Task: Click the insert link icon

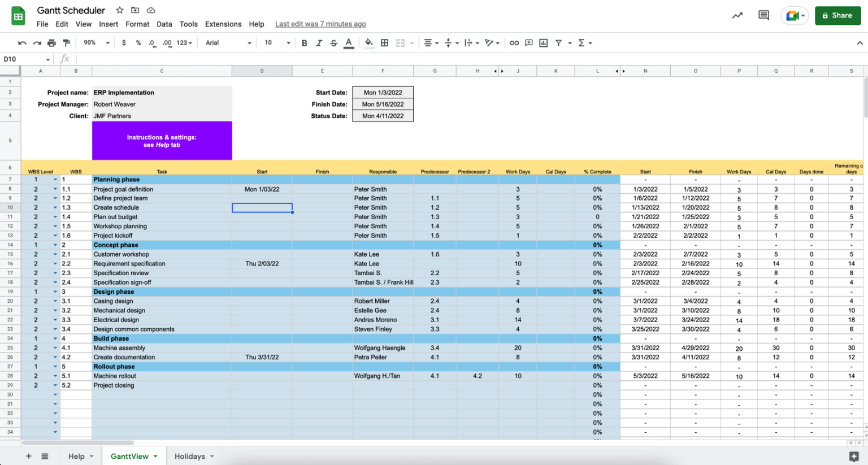Action: coord(514,43)
